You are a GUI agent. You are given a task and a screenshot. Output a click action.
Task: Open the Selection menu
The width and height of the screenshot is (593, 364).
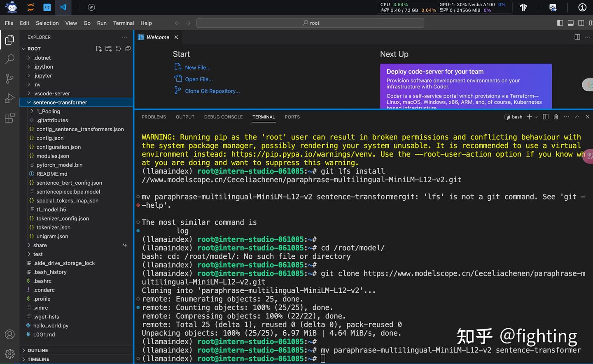pyautogui.click(x=47, y=23)
